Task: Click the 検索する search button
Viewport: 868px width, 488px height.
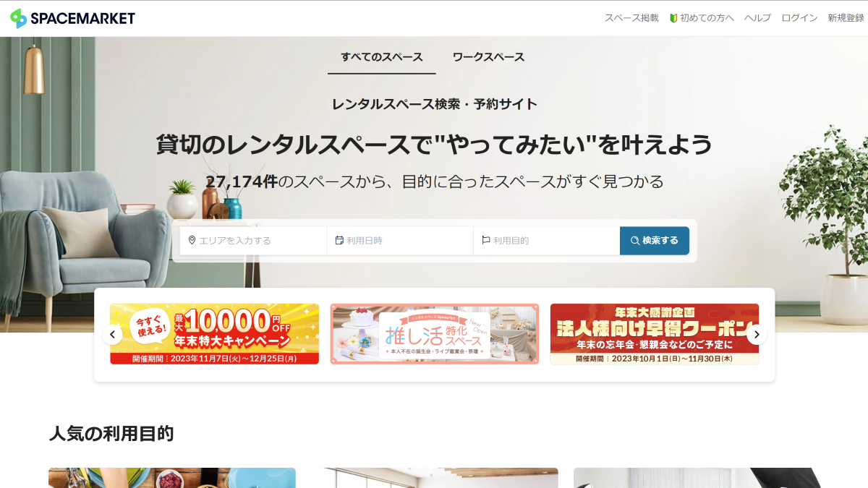Action: 655,240
